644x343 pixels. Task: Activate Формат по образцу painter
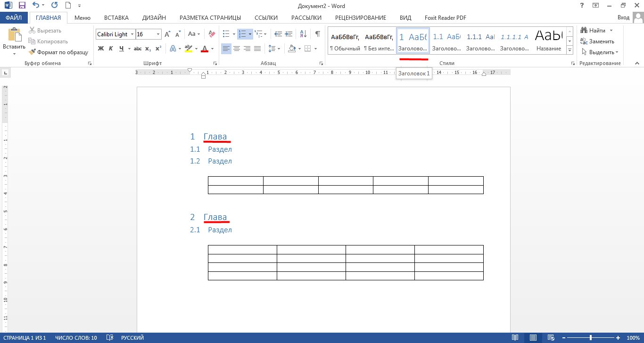coord(58,52)
